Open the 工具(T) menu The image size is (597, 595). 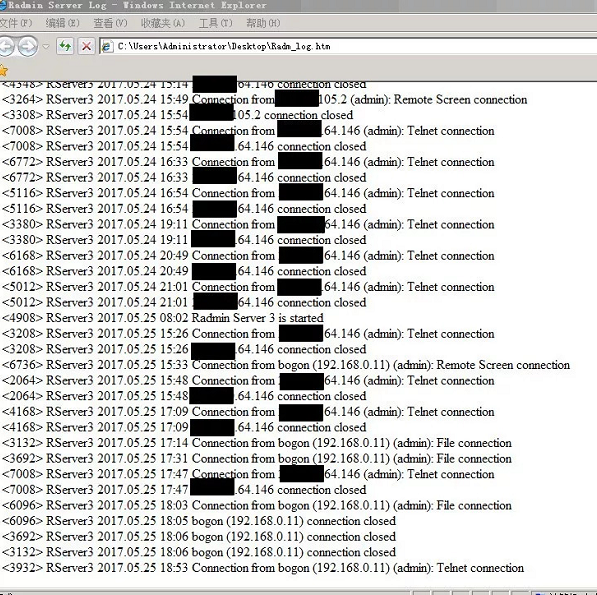(215, 23)
